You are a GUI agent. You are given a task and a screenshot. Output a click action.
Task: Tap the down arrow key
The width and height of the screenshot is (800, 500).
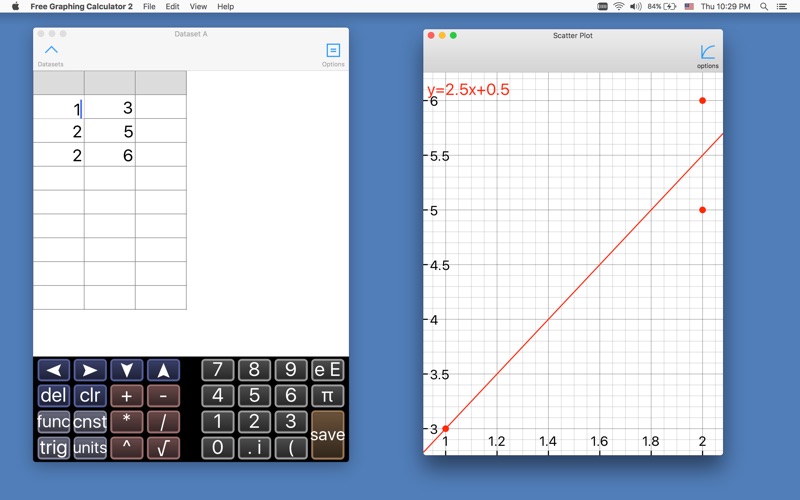coord(127,370)
